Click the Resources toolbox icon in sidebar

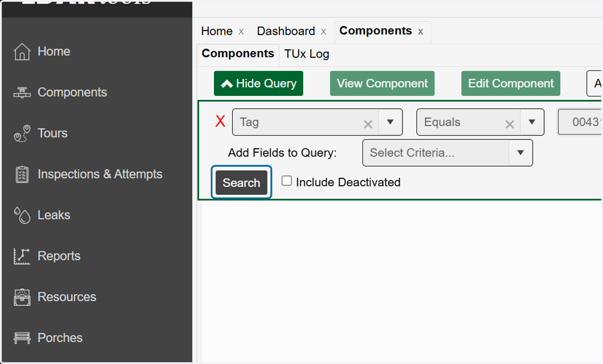[x=22, y=297]
